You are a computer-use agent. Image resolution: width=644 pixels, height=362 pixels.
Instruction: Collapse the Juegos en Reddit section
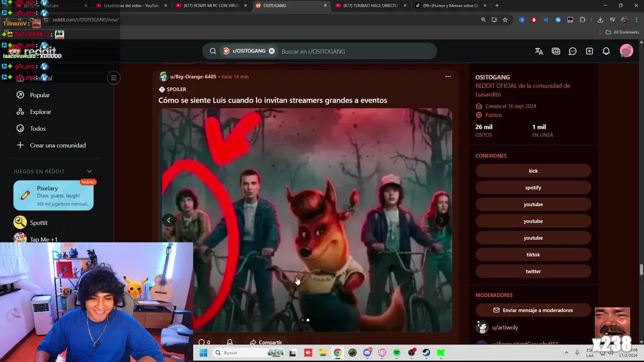point(90,171)
